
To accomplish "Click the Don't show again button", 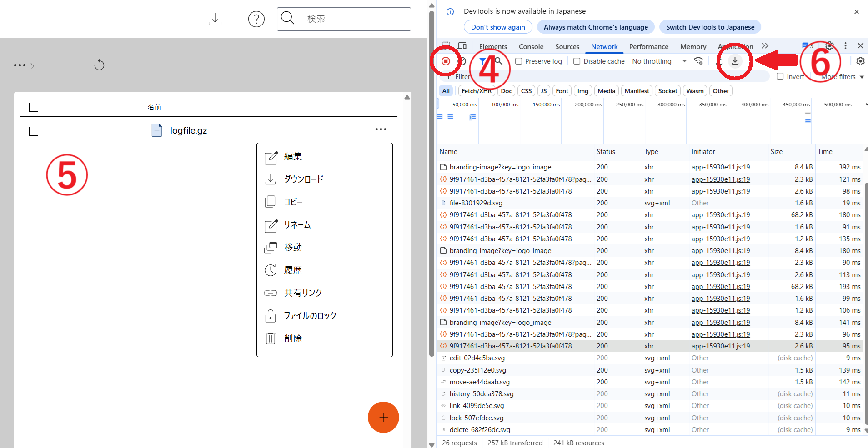I will (498, 27).
